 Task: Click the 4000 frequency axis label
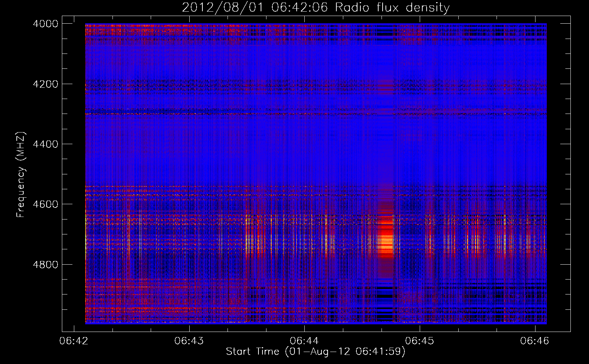pos(46,24)
